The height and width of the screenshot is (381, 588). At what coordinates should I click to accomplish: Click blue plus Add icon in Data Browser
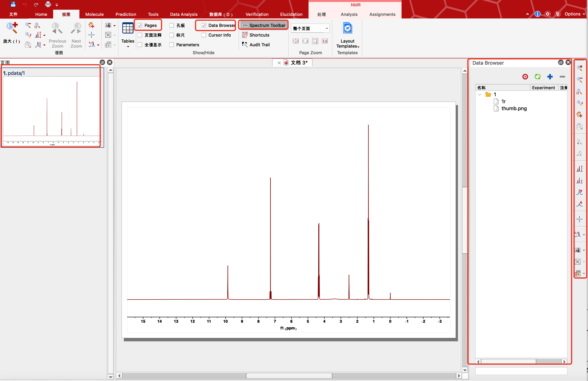point(550,77)
